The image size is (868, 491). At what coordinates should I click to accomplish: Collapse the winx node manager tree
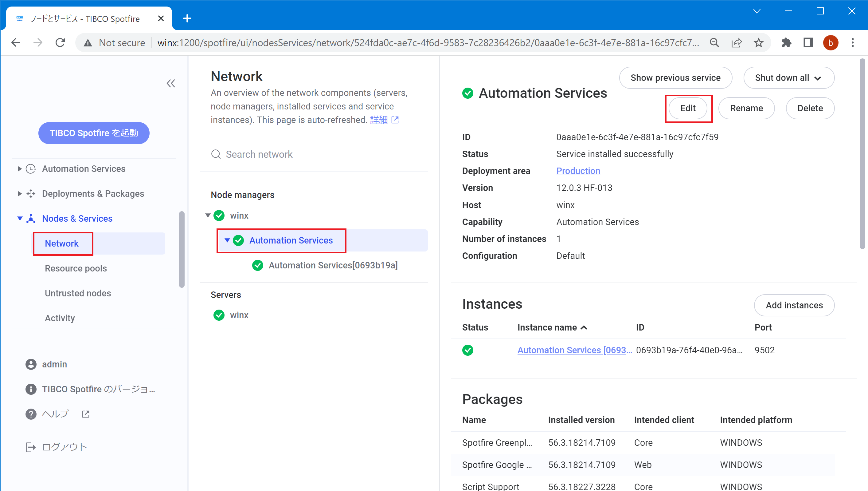pos(208,216)
